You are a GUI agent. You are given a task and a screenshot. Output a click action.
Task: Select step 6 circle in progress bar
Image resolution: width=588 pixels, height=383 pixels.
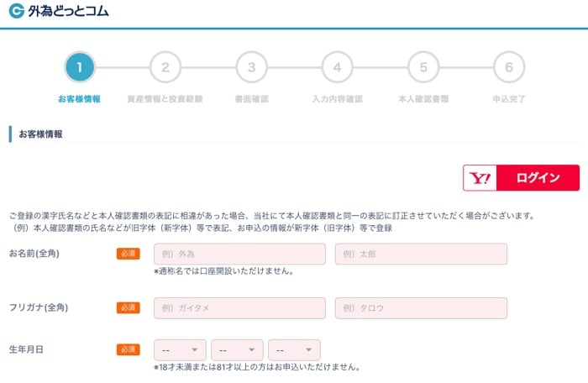[x=509, y=67]
